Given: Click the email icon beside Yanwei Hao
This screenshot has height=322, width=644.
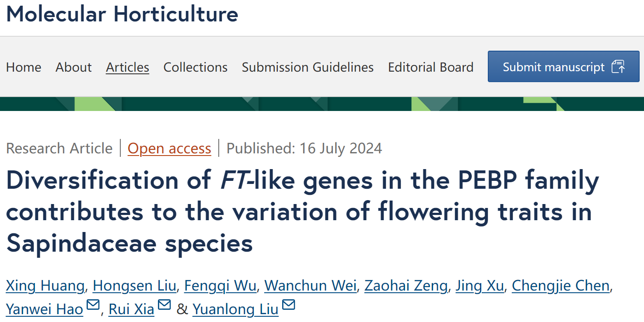Looking at the screenshot, I should click(93, 305).
